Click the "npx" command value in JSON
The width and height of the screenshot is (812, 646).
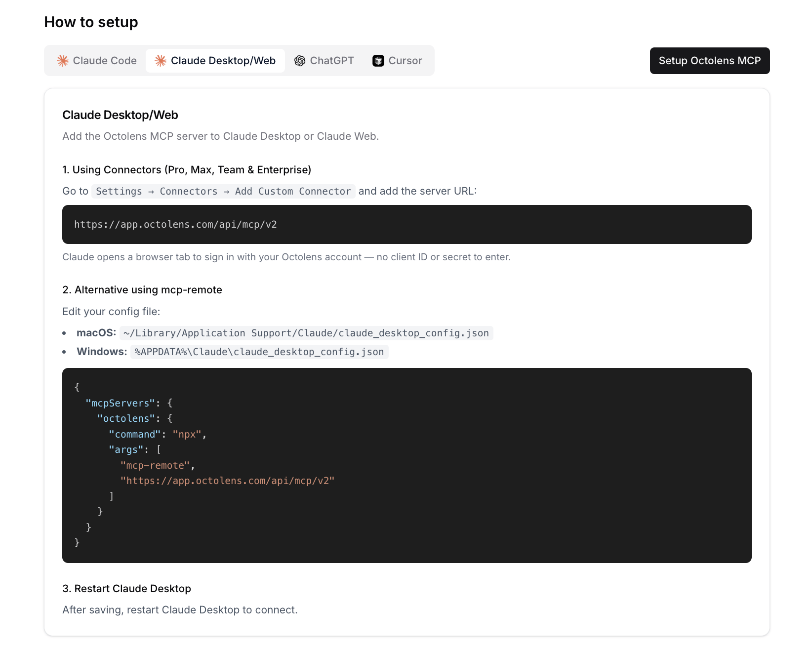(x=187, y=434)
